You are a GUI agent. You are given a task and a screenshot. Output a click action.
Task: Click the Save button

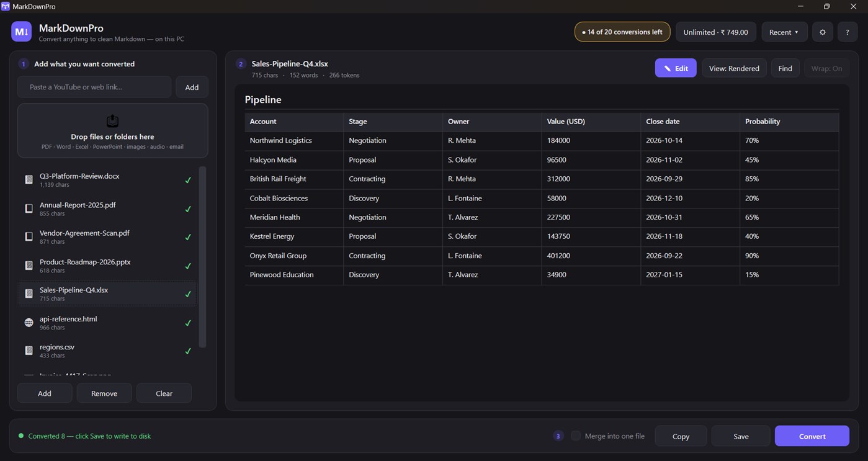(741, 436)
